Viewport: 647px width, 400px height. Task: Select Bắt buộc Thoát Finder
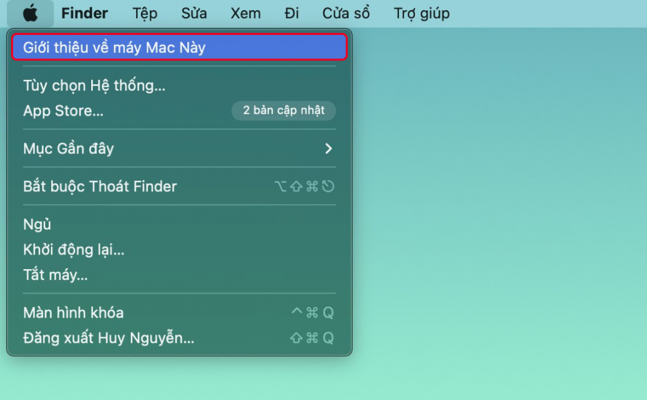tap(100, 186)
